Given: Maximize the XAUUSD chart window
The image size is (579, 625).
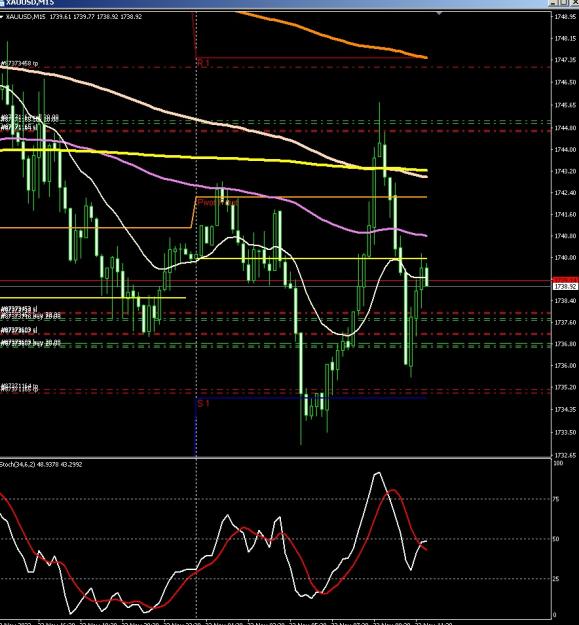Looking at the screenshot, I should coord(565,3).
